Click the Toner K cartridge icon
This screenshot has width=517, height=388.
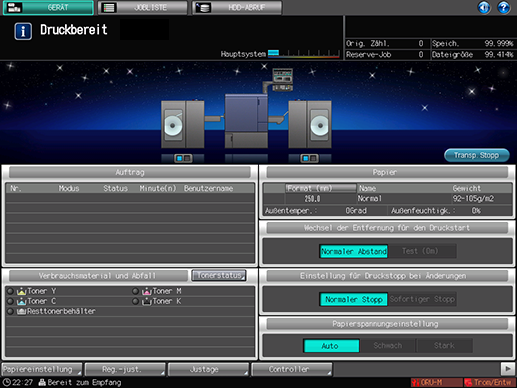click(x=147, y=301)
